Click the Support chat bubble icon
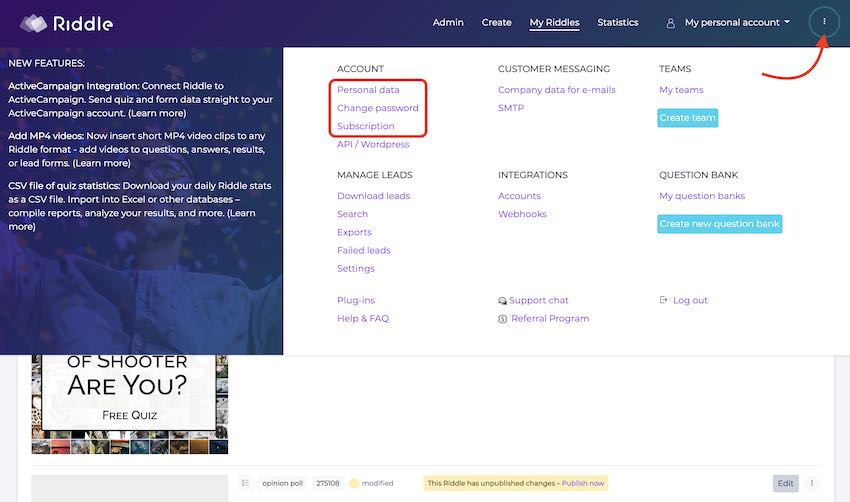This screenshot has height=502, width=850. 502,301
